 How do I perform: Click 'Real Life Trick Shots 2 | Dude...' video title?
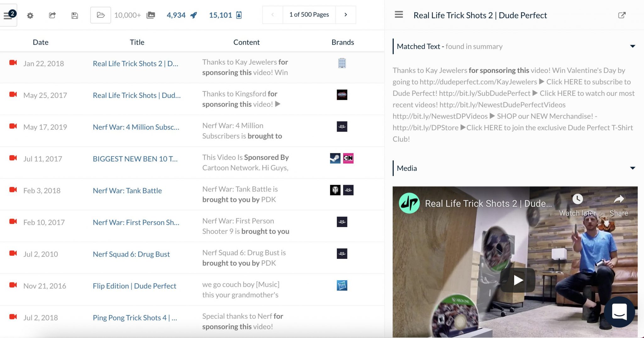point(488,204)
